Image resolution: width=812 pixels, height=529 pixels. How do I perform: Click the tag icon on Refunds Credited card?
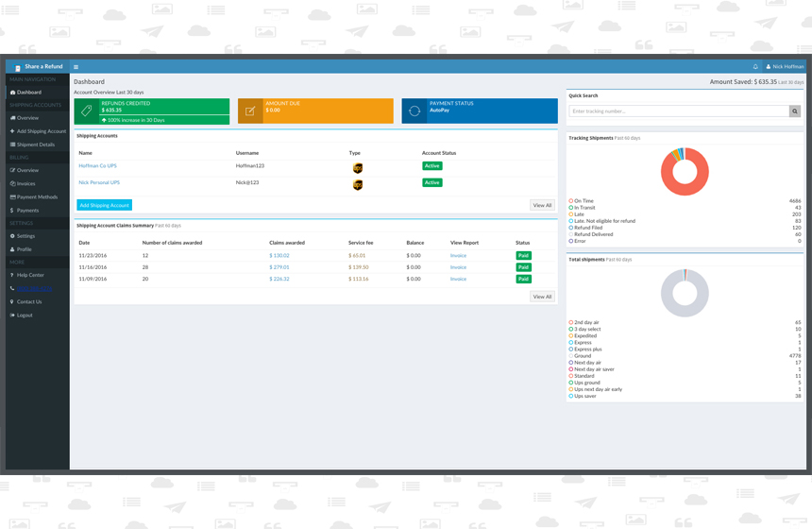point(87,111)
